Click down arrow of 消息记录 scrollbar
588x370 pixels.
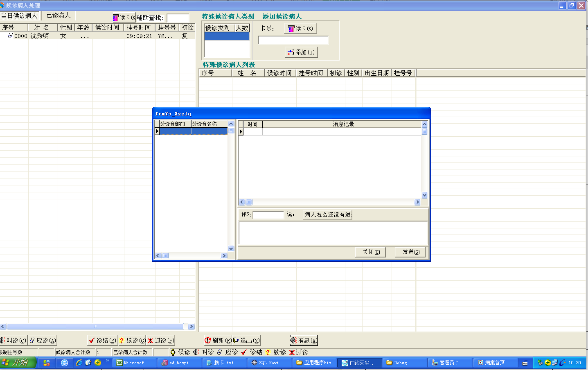[424, 195]
